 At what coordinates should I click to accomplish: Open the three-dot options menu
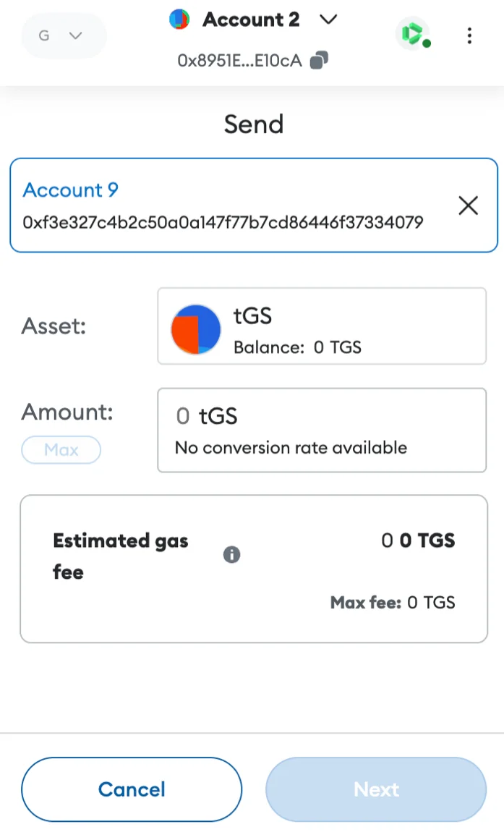click(469, 35)
